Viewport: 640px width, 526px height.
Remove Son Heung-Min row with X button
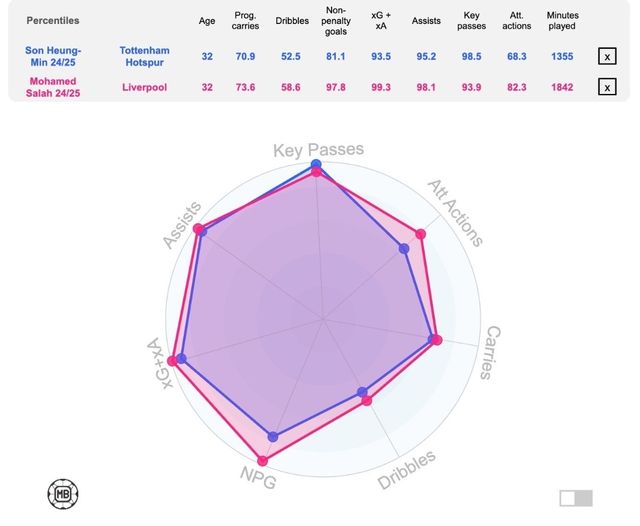tap(607, 57)
